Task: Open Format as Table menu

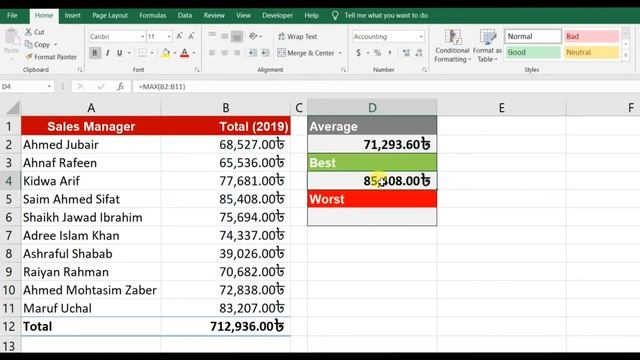Action: pos(487,46)
